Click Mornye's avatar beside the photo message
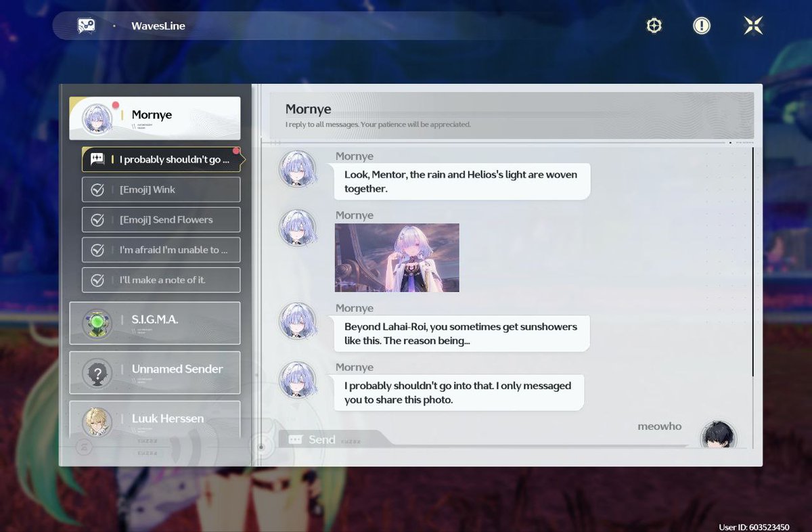The width and height of the screenshot is (812, 532). pos(298,227)
